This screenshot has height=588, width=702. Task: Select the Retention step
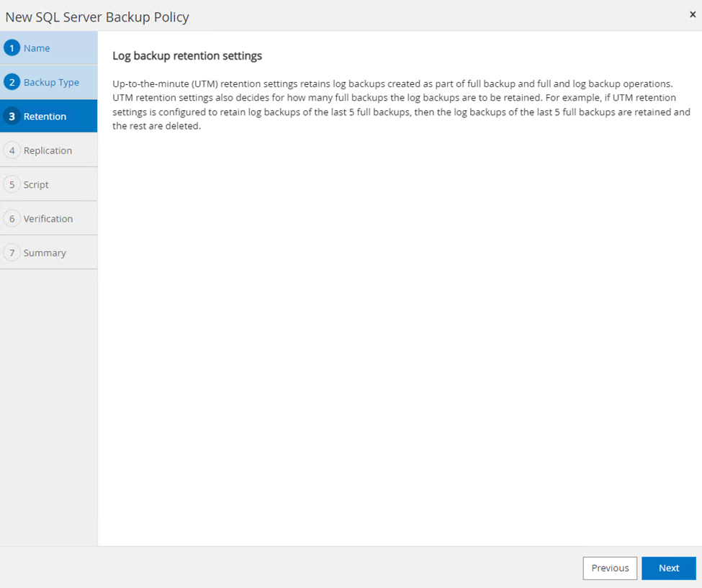point(49,117)
